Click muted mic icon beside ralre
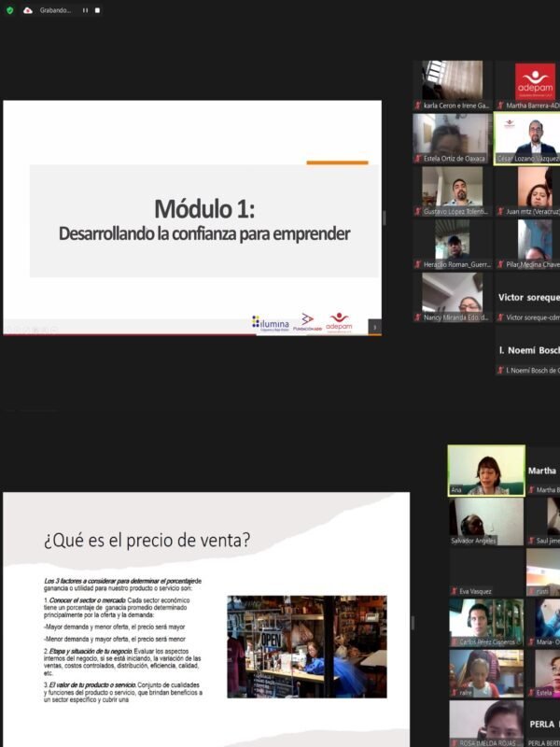 pos(455,692)
